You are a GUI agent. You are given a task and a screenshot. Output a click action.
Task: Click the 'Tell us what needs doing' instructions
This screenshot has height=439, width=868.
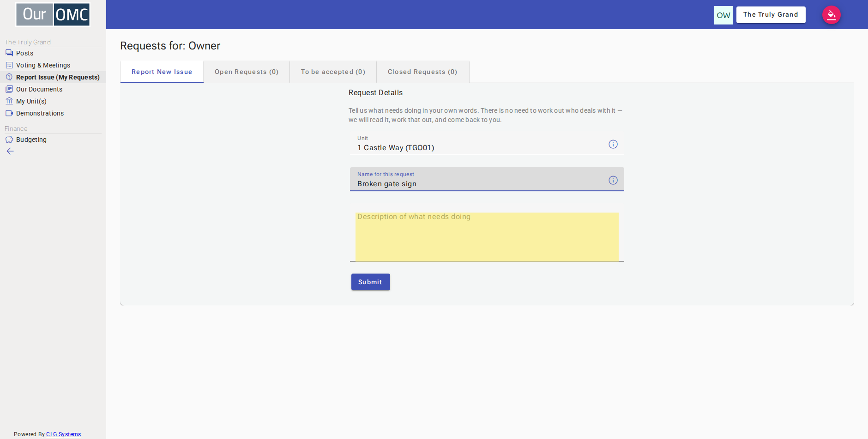pos(485,115)
